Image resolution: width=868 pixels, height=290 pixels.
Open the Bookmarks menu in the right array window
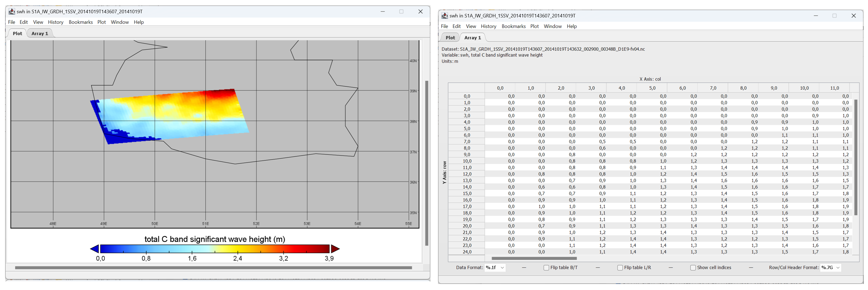(x=514, y=26)
